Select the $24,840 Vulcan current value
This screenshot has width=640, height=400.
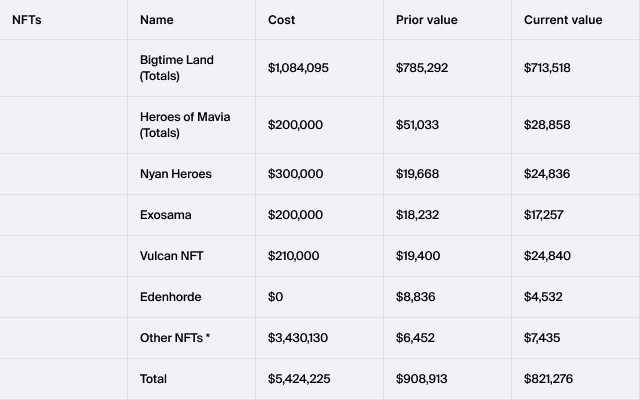pos(547,256)
